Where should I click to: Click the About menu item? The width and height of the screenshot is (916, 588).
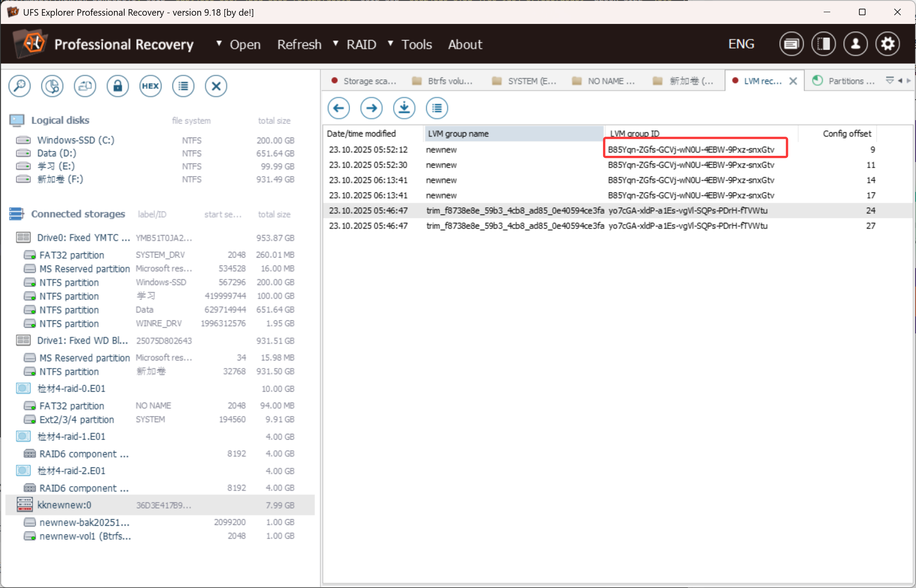465,44
